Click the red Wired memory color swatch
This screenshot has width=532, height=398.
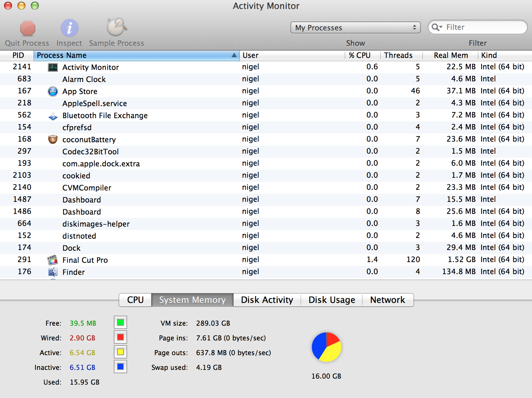(x=120, y=337)
